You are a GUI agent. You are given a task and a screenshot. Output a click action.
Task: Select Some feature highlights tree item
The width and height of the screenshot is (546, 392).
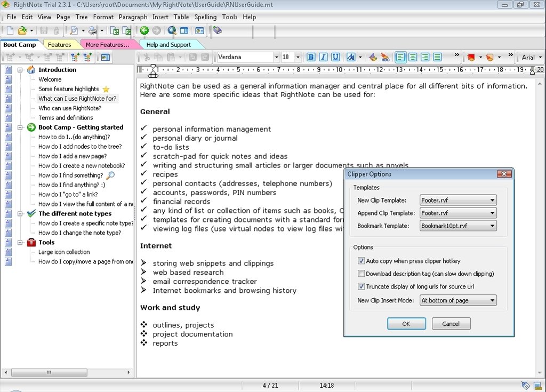tap(69, 89)
